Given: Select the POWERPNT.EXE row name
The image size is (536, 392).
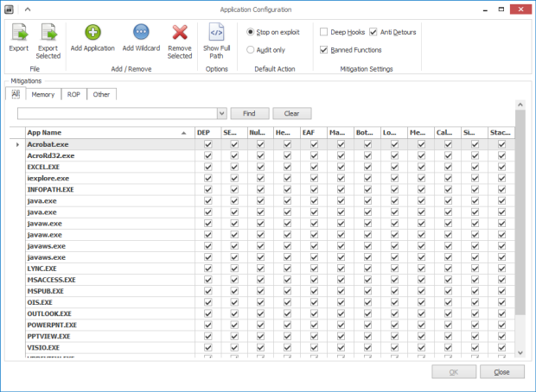Looking at the screenshot, I should [52, 325].
